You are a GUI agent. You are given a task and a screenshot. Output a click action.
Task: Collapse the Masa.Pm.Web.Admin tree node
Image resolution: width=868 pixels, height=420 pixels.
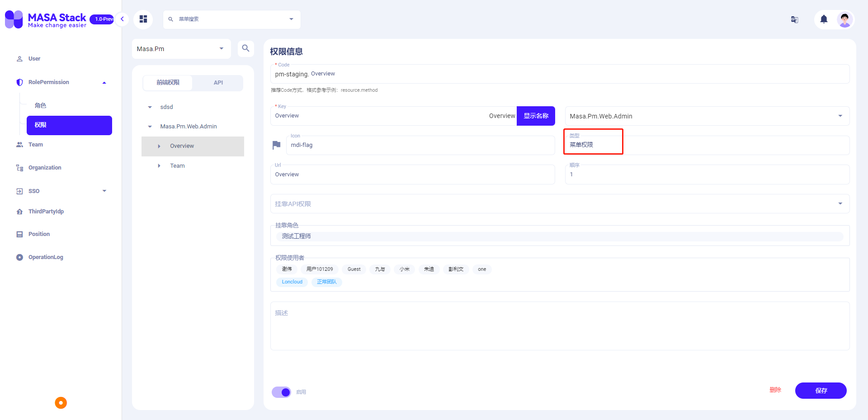click(150, 127)
